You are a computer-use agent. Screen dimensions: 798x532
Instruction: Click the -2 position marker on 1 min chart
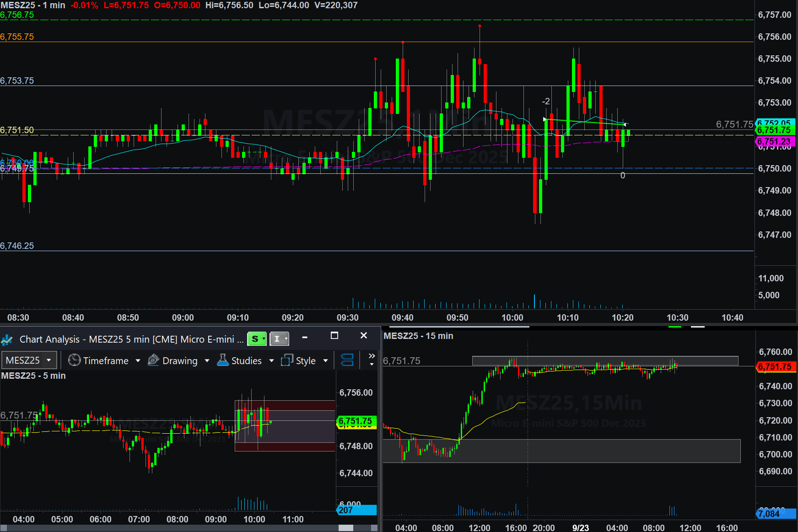coord(545,102)
